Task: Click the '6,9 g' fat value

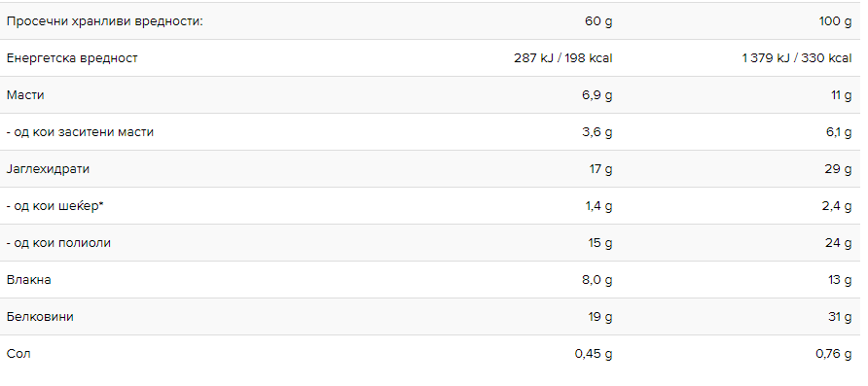Action: coord(597,95)
